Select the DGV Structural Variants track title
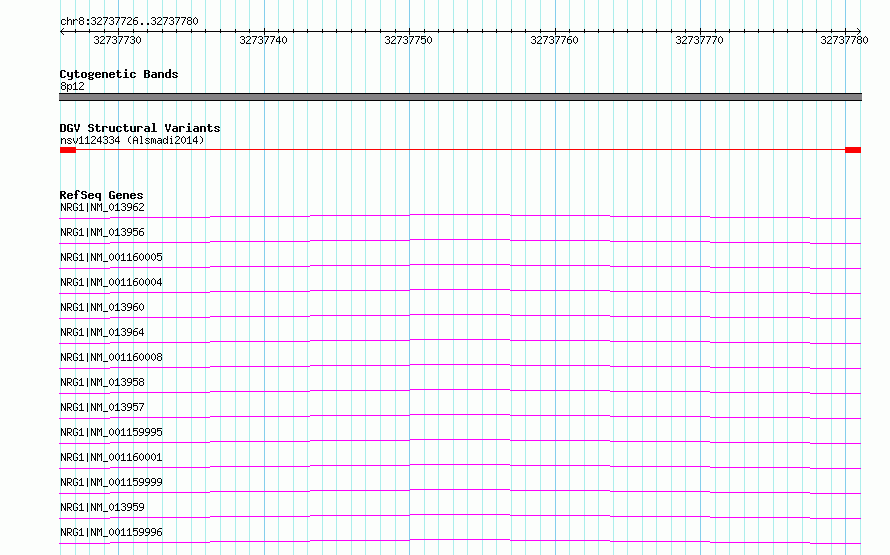Viewport: 890px width, 555px height. [x=140, y=128]
